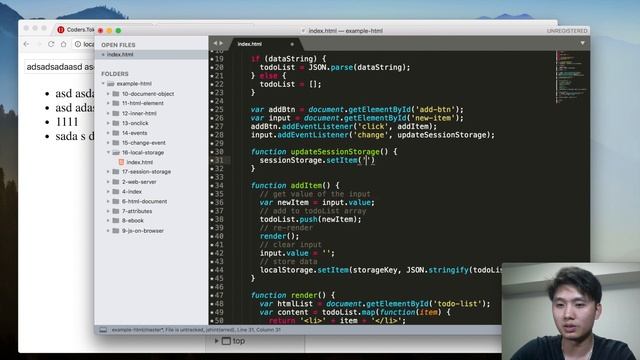Select the 6-html-document folder
640x360 pixels.
coord(144,201)
